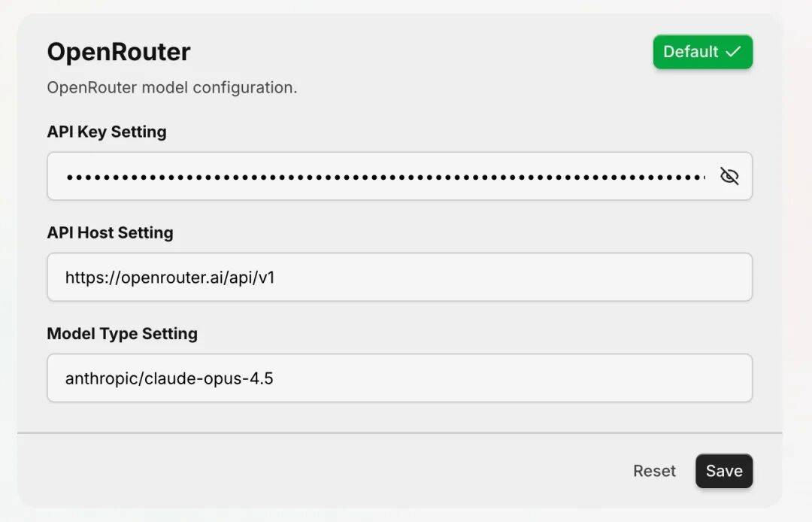Click the "API Key Setting" label
This screenshot has width=812, height=522.
tap(107, 132)
